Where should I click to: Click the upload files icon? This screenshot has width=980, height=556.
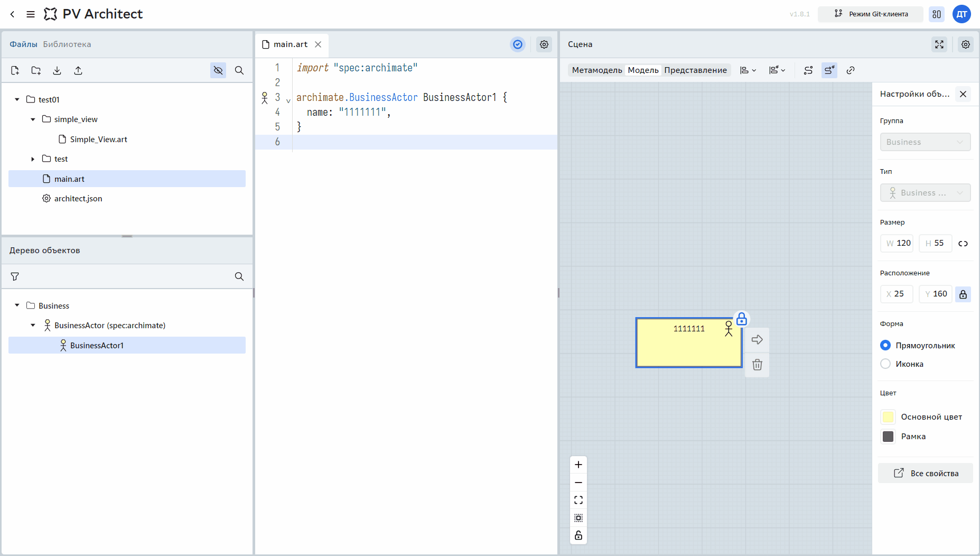click(x=78, y=70)
